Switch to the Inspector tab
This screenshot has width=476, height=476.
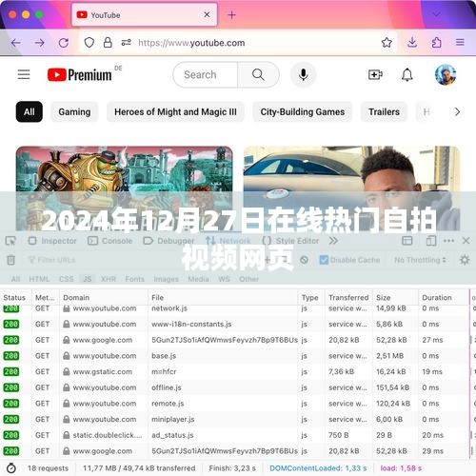[x=52, y=241]
